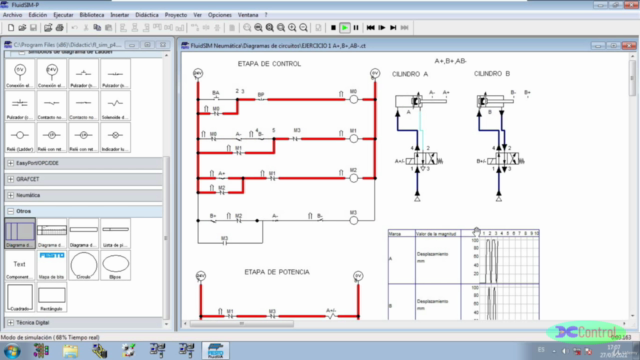
Task: Expand the Neumática library group
Action: [x=11, y=195]
